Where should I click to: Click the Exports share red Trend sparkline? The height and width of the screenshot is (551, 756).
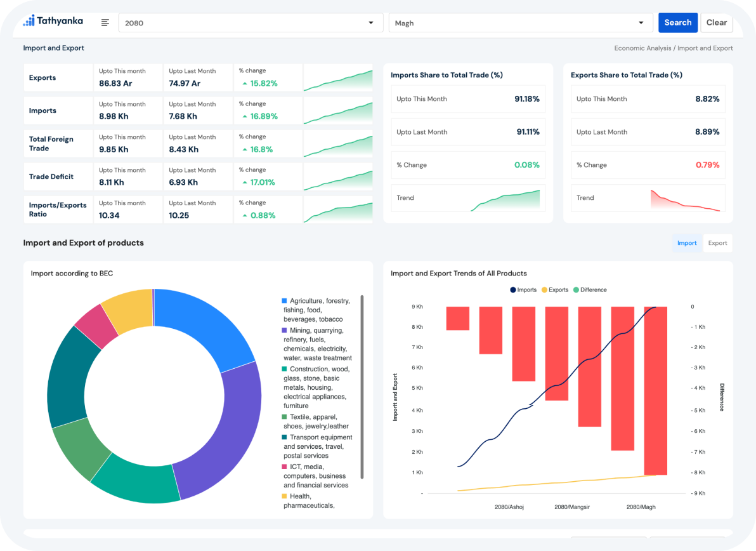coord(685,199)
